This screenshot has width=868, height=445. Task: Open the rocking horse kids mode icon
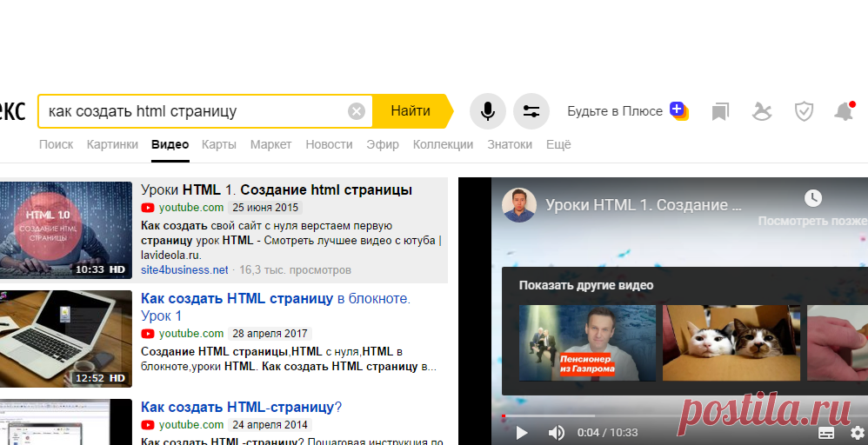[x=762, y=111]
